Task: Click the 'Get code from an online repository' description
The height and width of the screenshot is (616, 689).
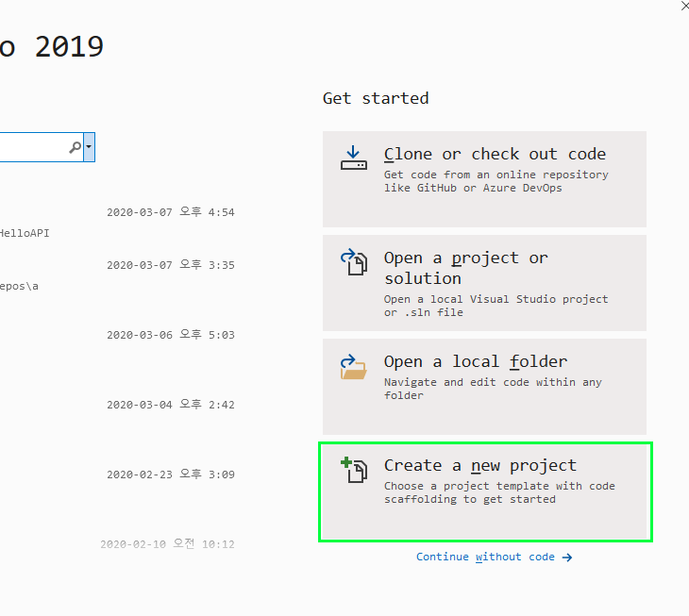Action: coord(496,181)
